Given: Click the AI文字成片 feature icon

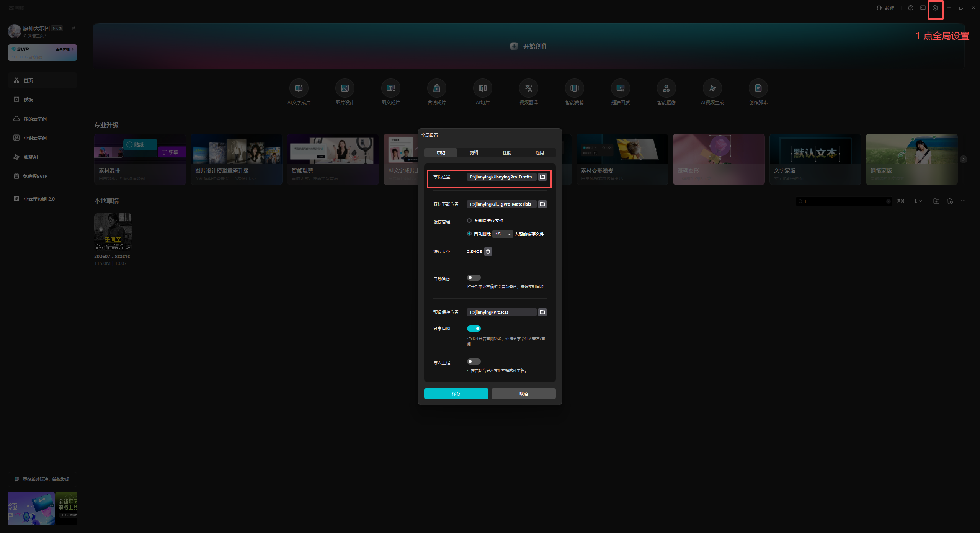Looking at the screenshot, I should 299,88.
